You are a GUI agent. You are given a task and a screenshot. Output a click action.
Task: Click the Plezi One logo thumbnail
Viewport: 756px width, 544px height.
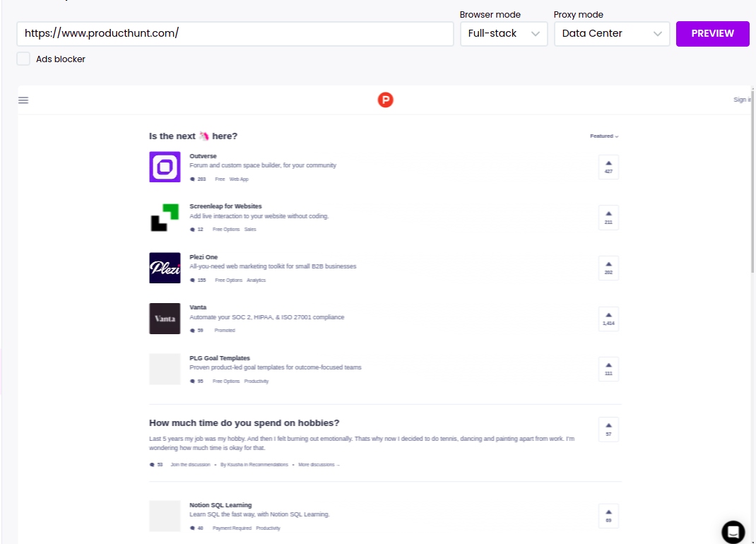click(165, 268)
